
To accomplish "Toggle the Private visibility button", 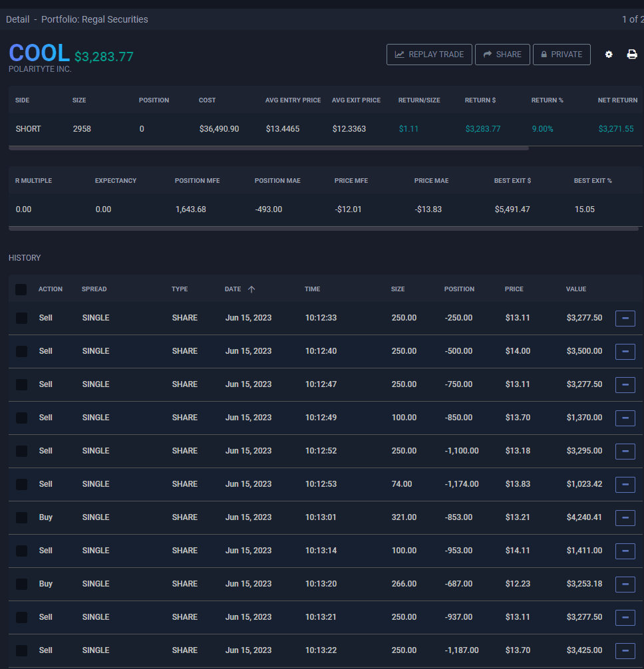I will coord(561,55).
